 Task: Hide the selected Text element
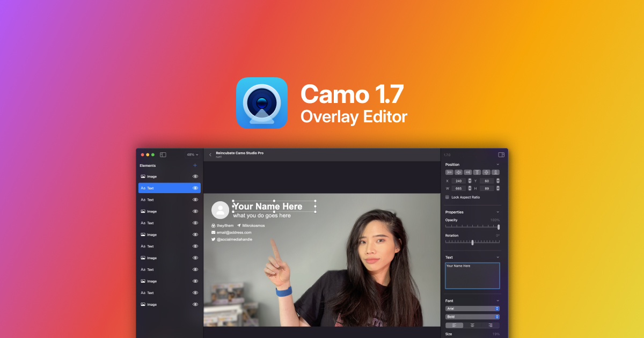click(x=195, y=188)
